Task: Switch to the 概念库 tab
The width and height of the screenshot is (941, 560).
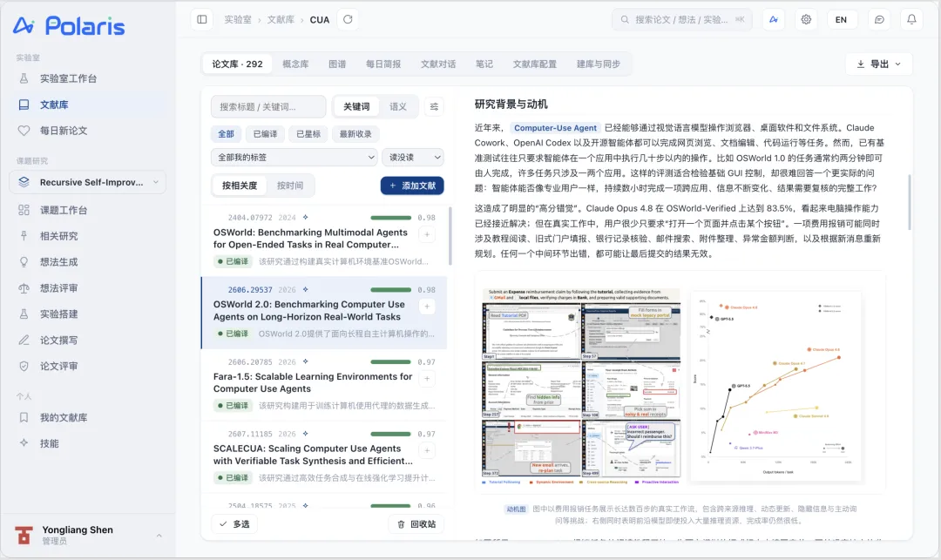Action: pyautogui.click(x=295, y=64)
